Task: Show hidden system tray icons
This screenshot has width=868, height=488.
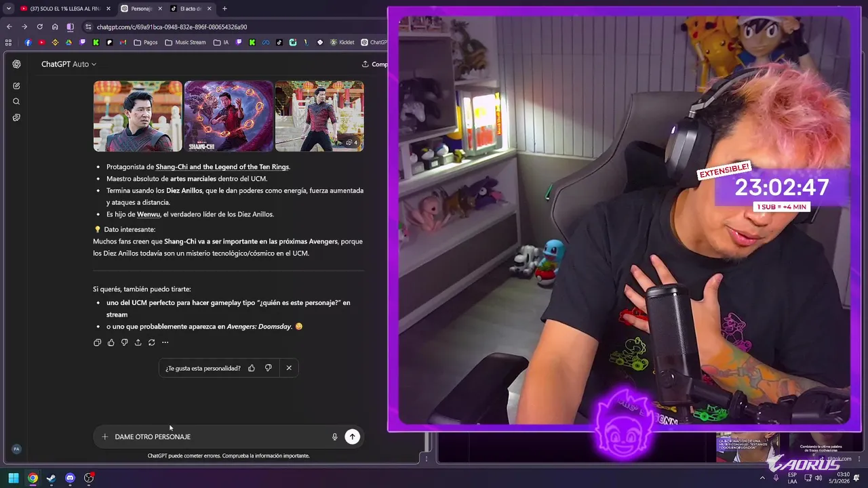Action: tap(762, 478)
